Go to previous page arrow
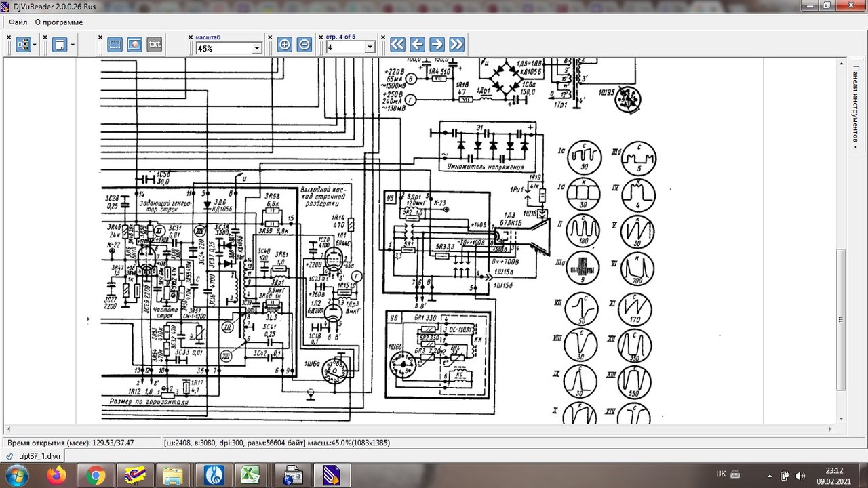Screen dimensions: 868x488 click(417, 45)
